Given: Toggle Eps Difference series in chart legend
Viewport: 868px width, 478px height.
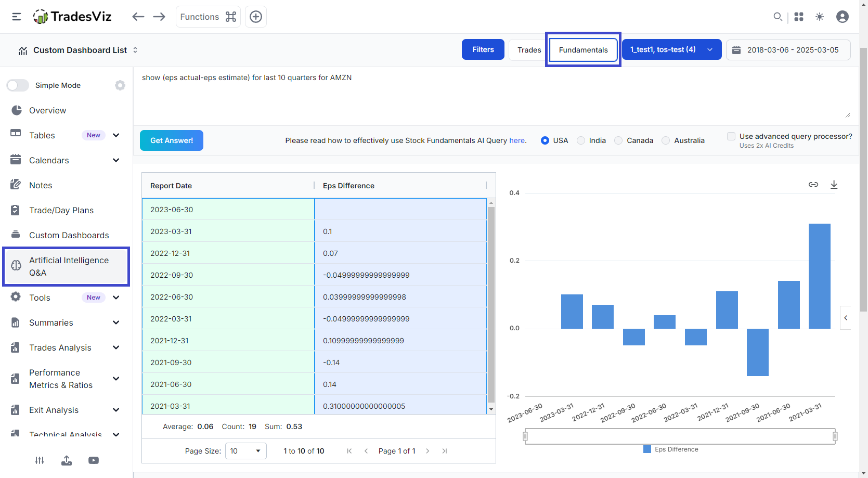Looking at the screenshot, I should [671, 449].
